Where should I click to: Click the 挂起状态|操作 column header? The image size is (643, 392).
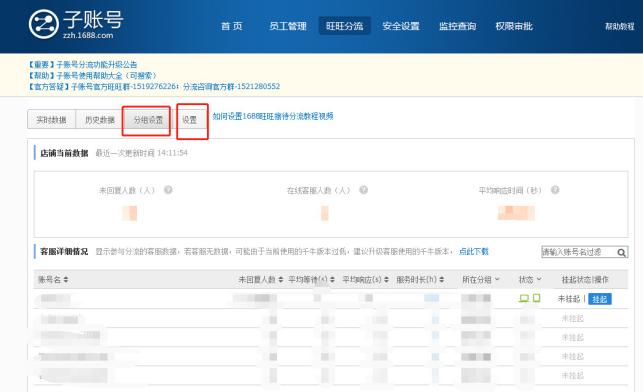(585, 280)
